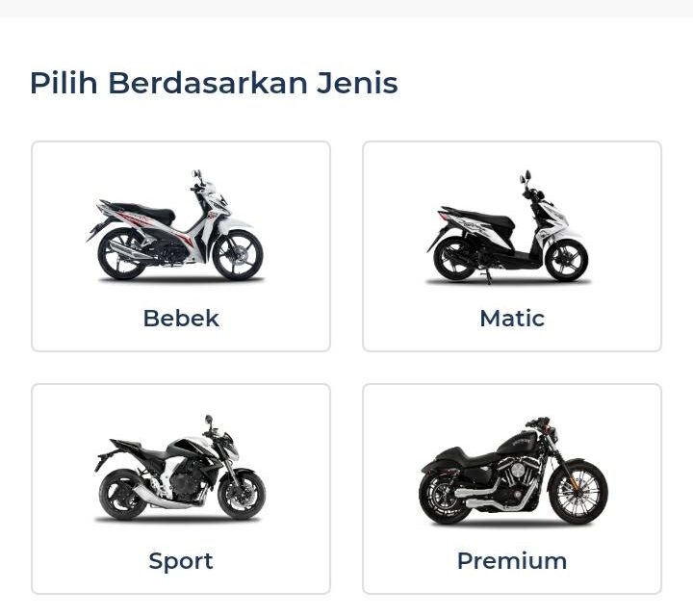Viewport: 693px width, 616px height.
Task: Click the black seat of the Matic scooter
Action: (x=478, y=216)
